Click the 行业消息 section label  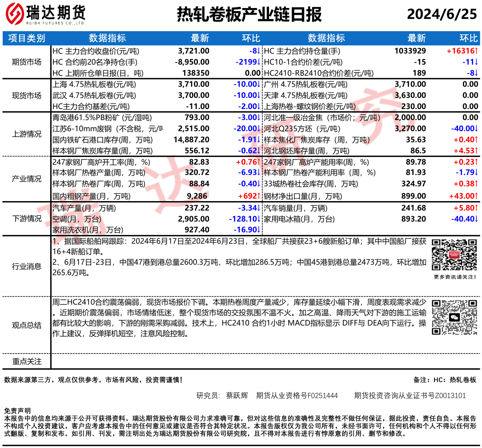27,266
